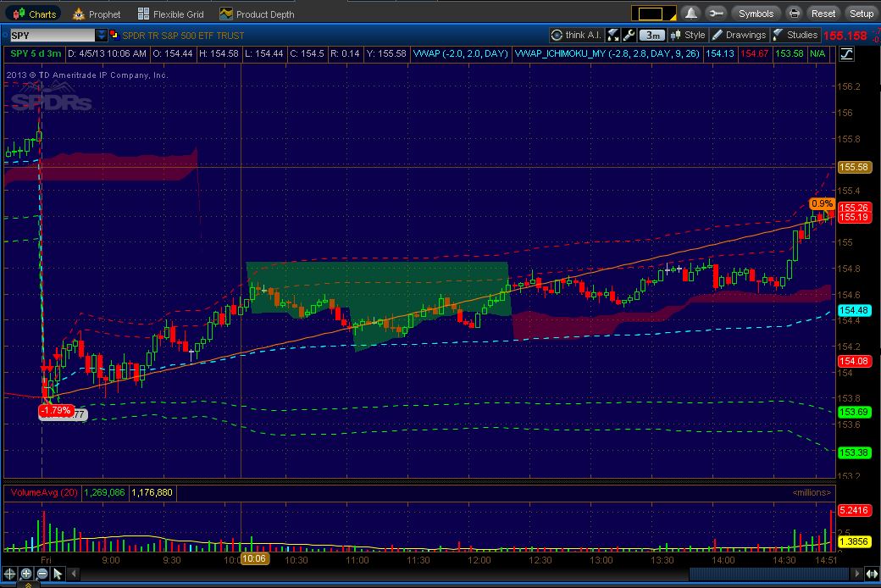Viewport: 881px width, 588px height.
Task: Select the crosshair pan tool
Action: pyautogui.click(x=9, y=574)
